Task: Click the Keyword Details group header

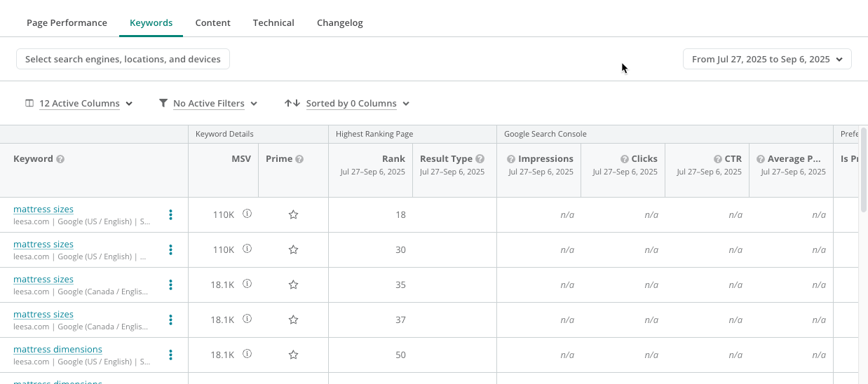Action: tap(224, 134)
